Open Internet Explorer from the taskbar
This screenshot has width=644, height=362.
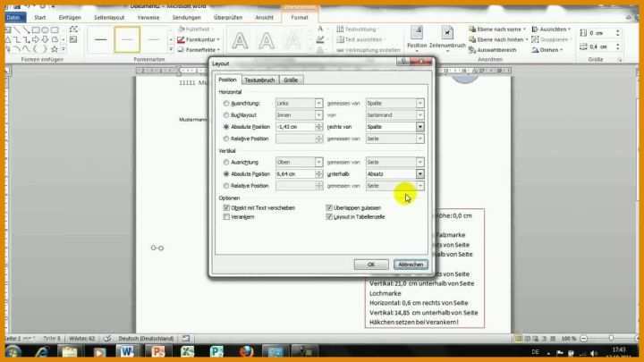pyautogui.click(x=41, y=352)
